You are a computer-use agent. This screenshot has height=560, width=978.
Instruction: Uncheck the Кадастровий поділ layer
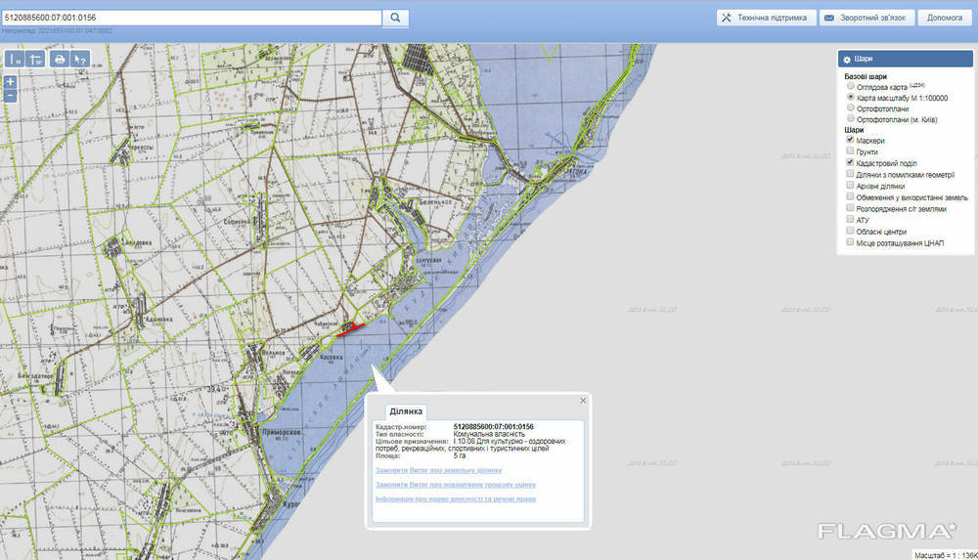tap(851, 162)
